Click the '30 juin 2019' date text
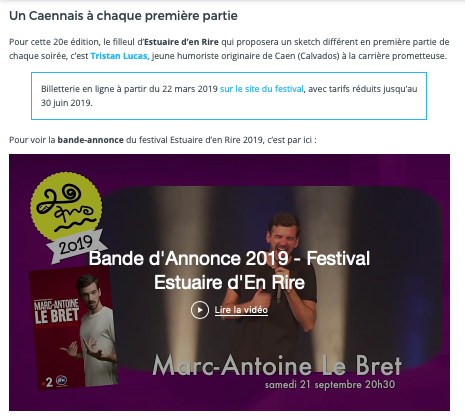 tap(67, 103)
